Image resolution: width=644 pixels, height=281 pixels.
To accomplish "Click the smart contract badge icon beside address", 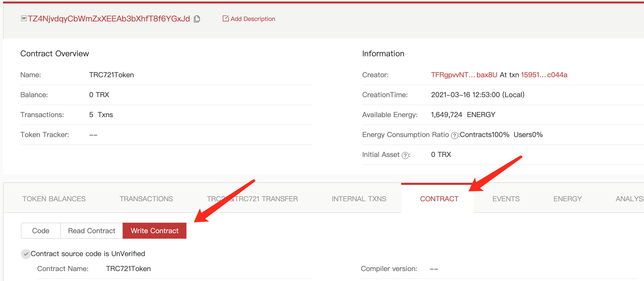I will point(24,18).
